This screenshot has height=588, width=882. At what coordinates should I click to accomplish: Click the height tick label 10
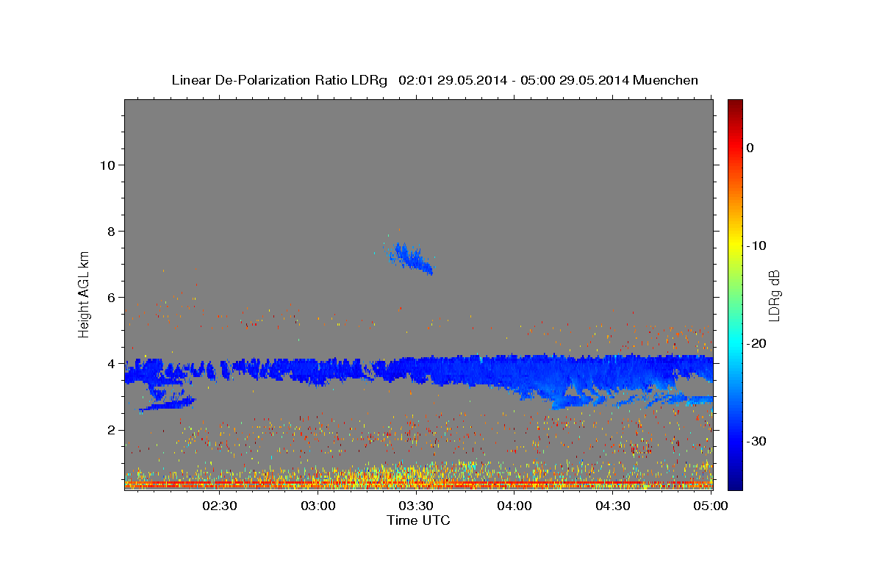click(x=107, y=165)
